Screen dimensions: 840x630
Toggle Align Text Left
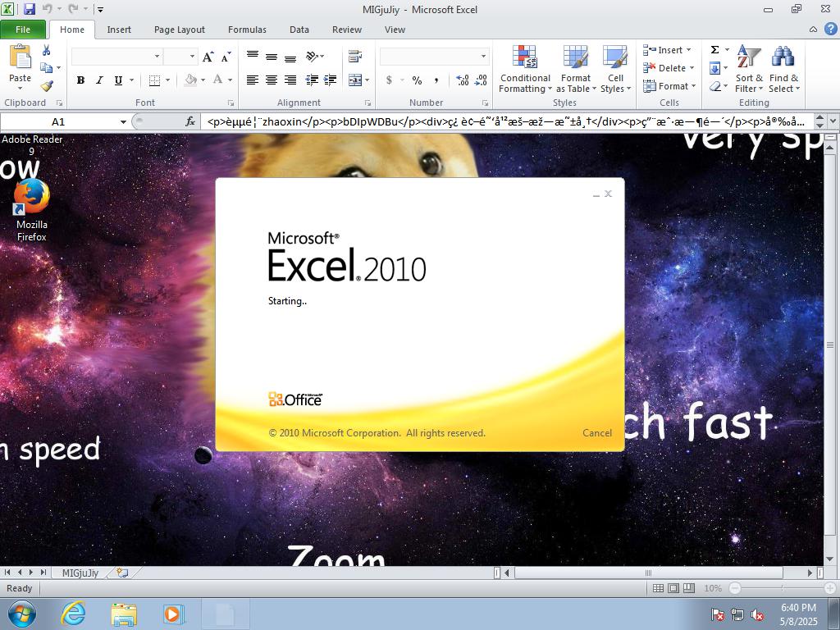pyautogui.click(x=253, y=80)
